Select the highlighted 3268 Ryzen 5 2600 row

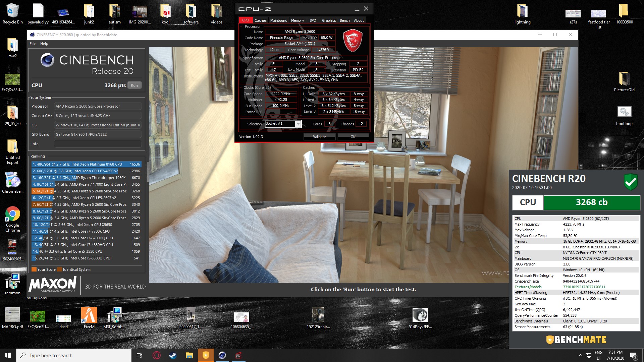86,191
